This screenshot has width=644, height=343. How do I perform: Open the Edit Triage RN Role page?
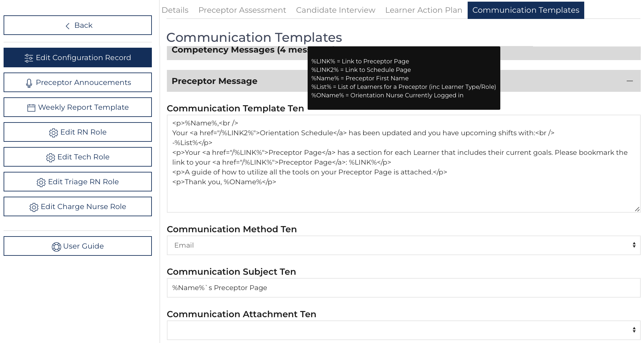pyautogui.click(x=78, y=182)
